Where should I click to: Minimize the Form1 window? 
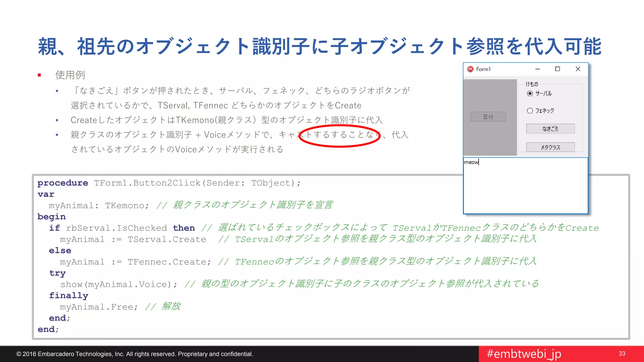[538, 69]
